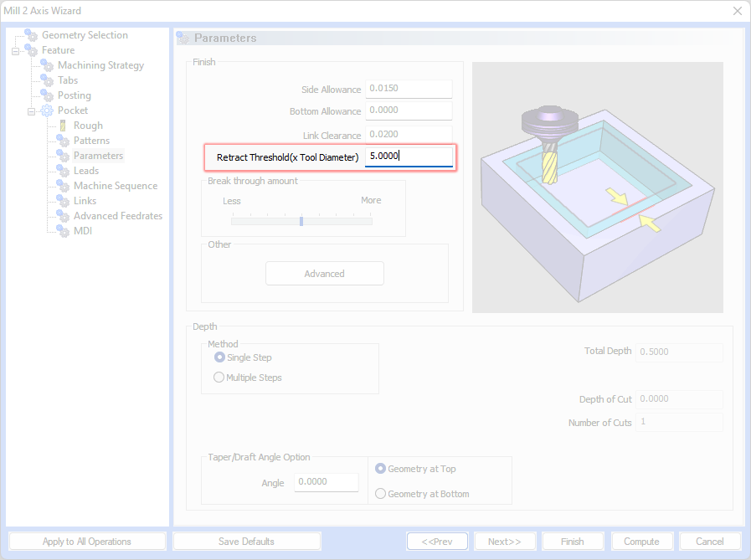Open the Advanced Feedrates page
This screenshot has width=751, height=560.
click(118, 216)
